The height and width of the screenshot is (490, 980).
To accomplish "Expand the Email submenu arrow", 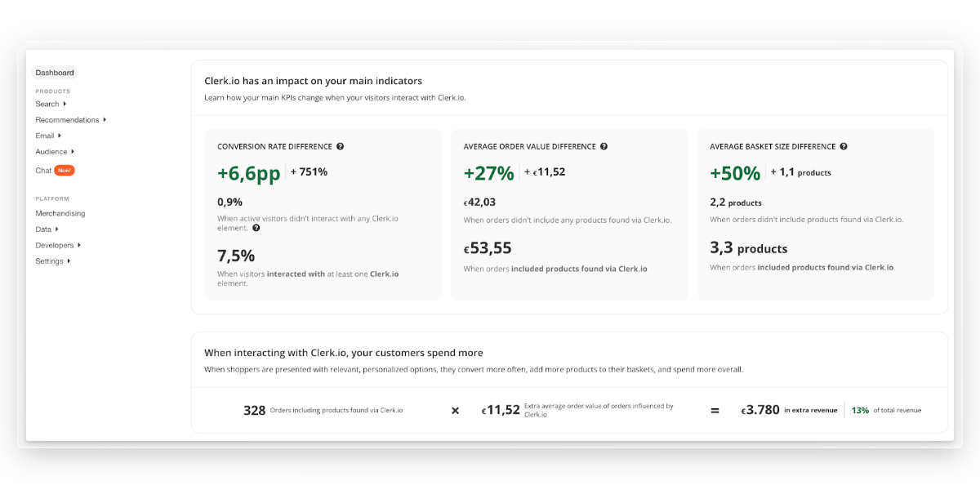I will [60, 136].
